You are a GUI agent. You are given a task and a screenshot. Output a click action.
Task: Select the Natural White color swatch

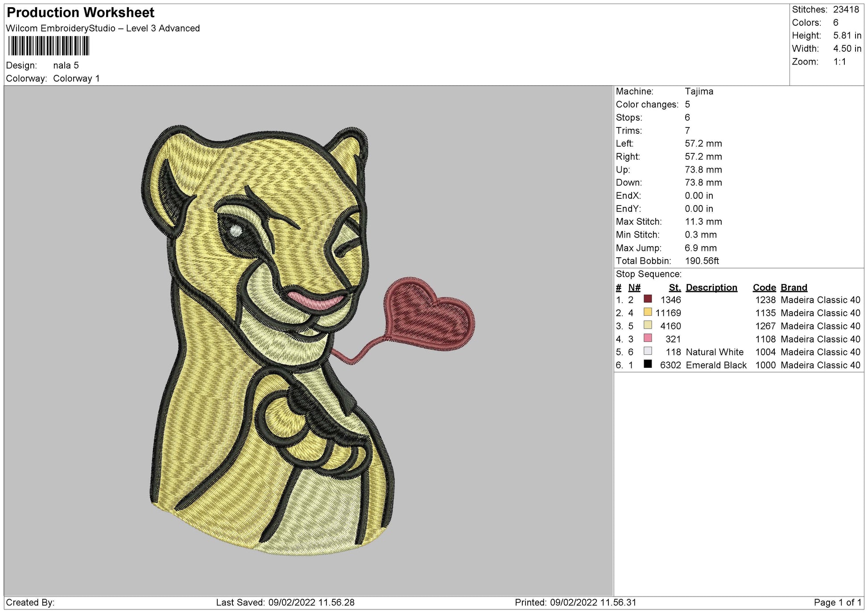coord(648,351)
